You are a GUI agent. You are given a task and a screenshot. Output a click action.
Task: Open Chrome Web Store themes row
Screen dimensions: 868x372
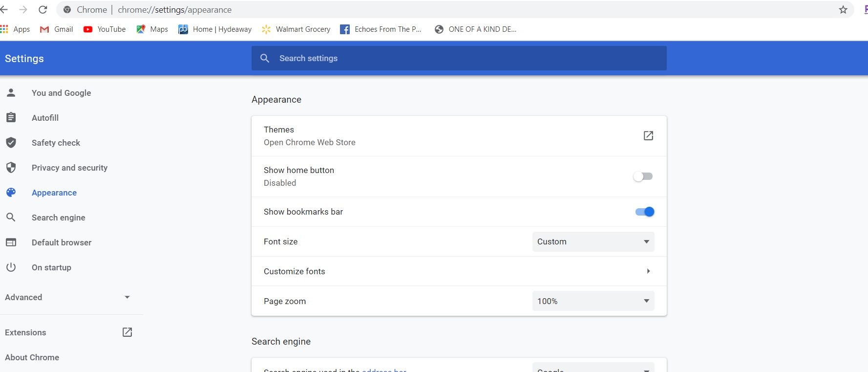(459, 136)
